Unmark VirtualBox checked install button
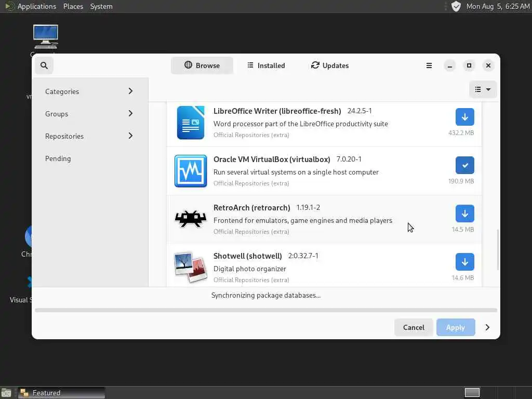532x399 pixels. pyautogui.click(x=465, y=165)
